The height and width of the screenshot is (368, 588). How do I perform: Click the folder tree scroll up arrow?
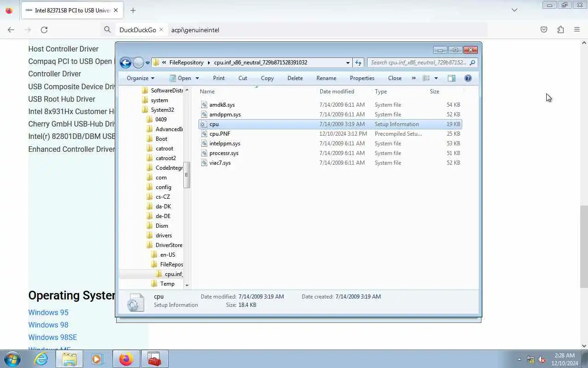click(x=187, y=90)
